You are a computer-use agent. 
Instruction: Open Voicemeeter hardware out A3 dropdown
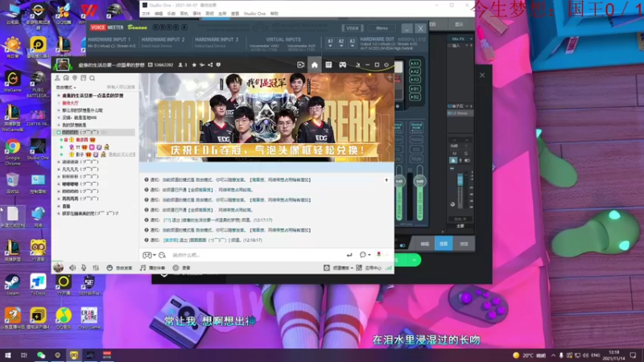tap(352, 43)
